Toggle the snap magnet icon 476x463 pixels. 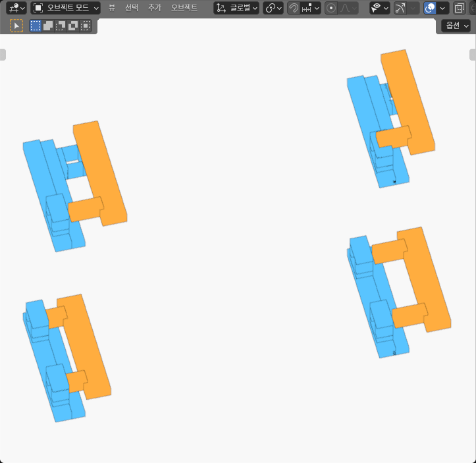point(293,8)
